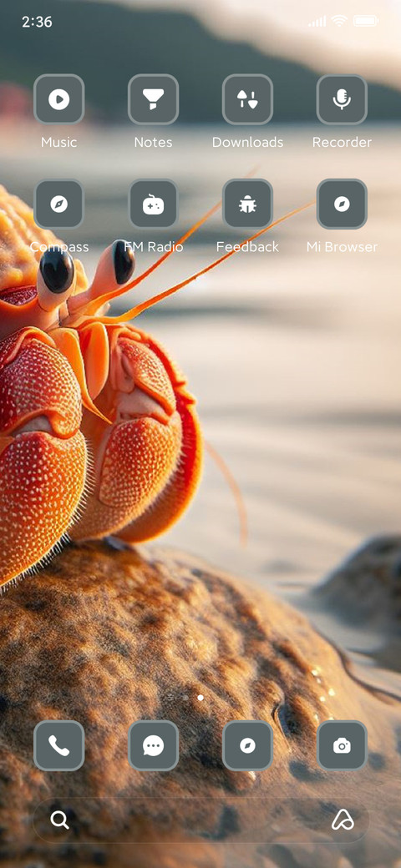The image size is (401, 868).
Task: Tap the Mi Browser label text
Action: 342,247
